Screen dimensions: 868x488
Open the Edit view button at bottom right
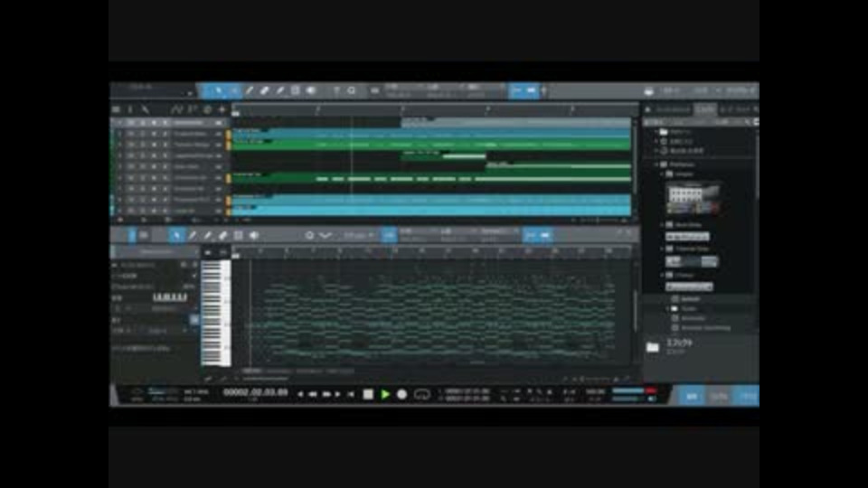pos(692,396)
